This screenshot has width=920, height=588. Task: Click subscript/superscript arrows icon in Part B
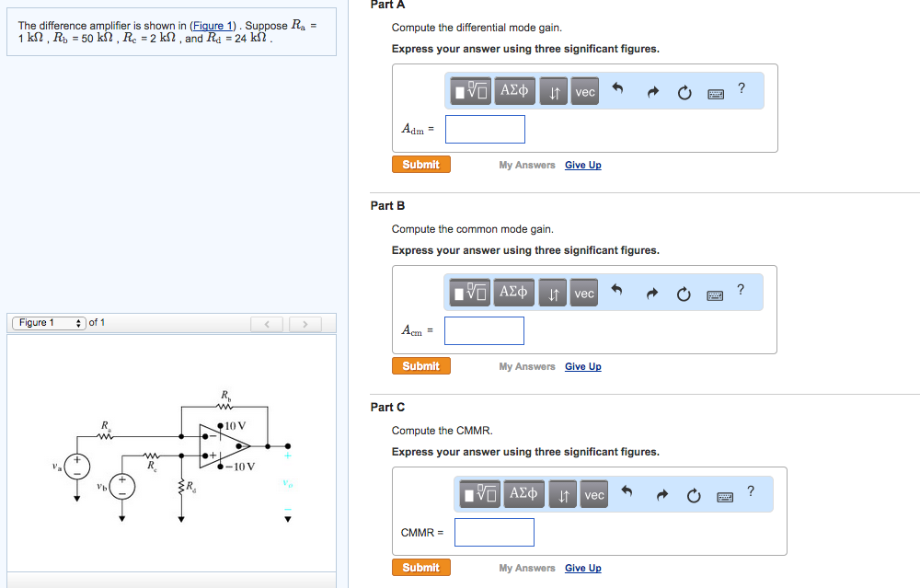pos(553,293)
